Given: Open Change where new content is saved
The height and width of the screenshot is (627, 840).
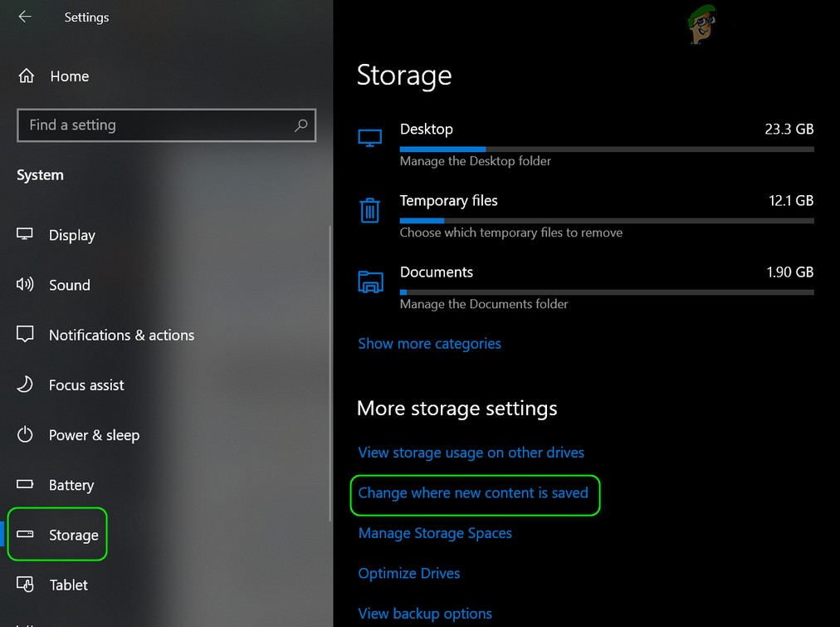Looking at the screenshot, I should 473,493.
